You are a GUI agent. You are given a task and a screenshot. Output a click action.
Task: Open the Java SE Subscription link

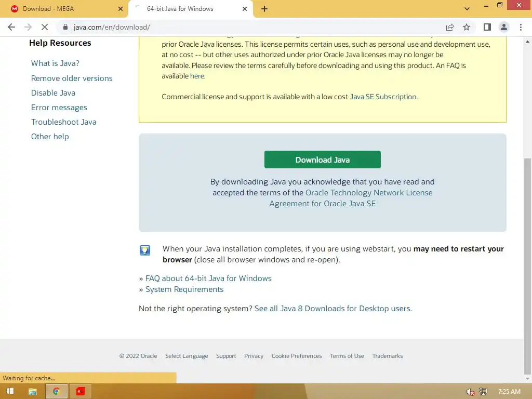(x=383, y=97)
